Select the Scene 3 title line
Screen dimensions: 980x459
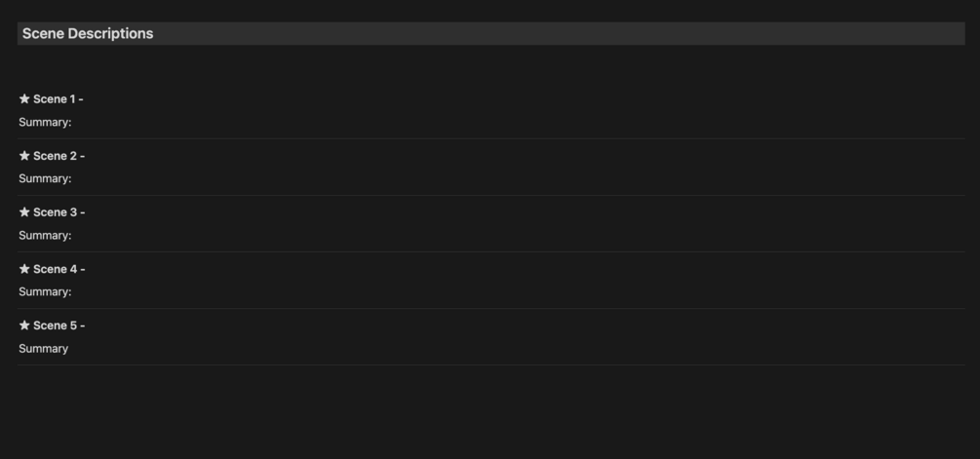pyautogui.click(x=59, y=212)
